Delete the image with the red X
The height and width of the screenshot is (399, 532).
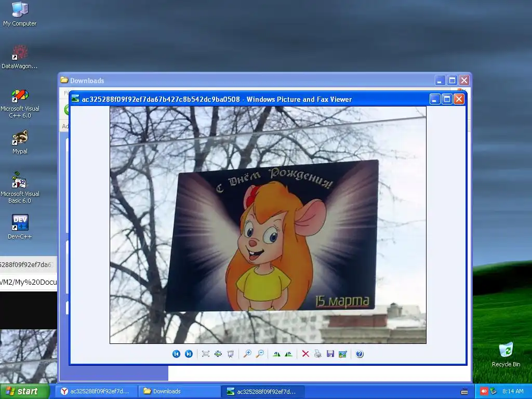pyautogui.click(x=305, y=354)
